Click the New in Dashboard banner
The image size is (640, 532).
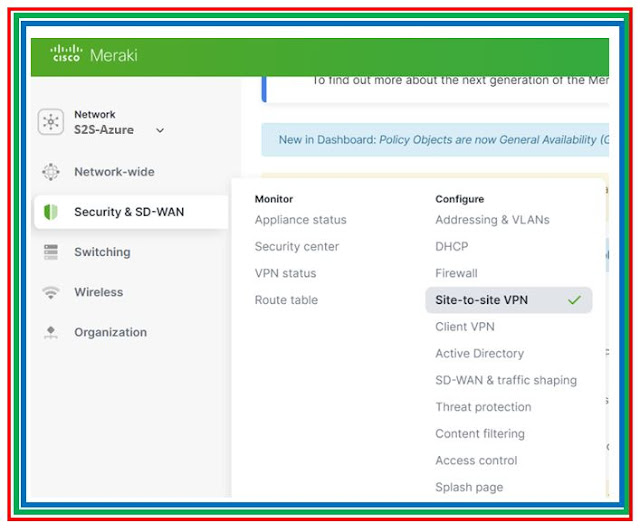tap(435, 140)
